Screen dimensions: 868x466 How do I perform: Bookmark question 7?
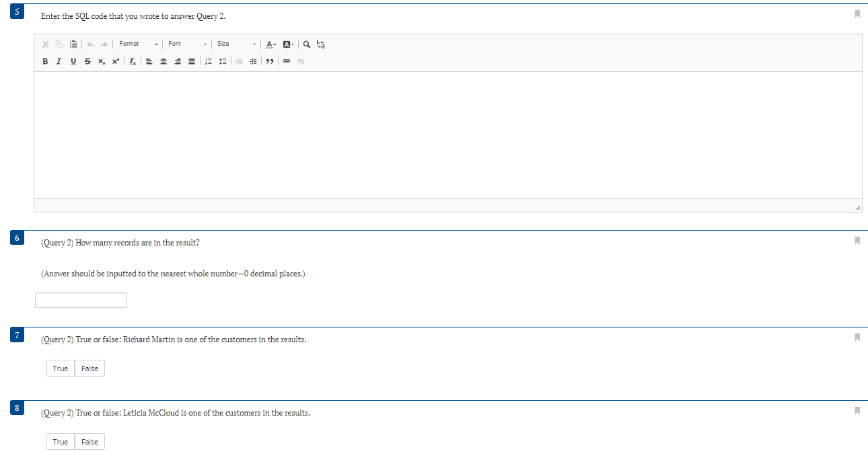point(857,337)
